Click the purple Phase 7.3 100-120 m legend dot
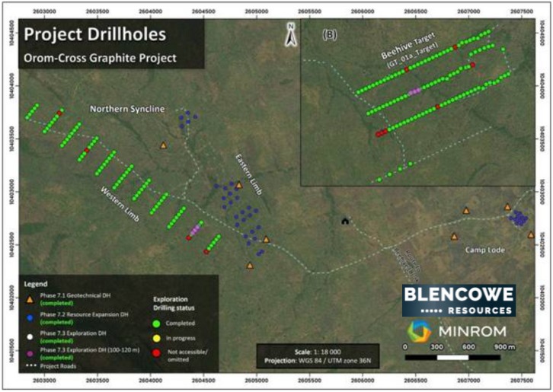553x392 pixels. (x=30, y=353)
